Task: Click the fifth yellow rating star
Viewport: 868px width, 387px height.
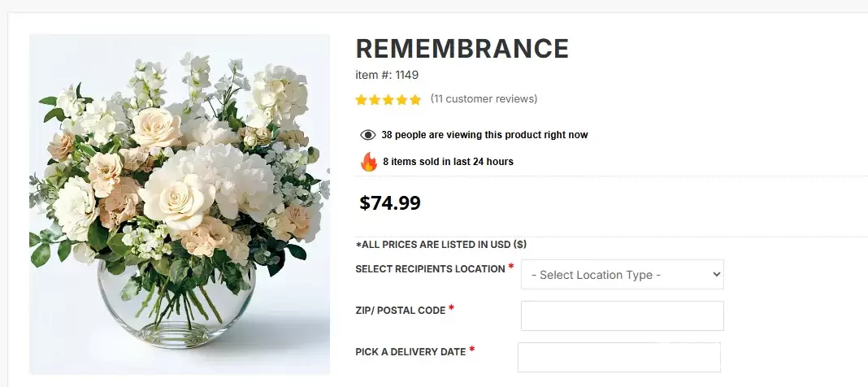Action: (x=415, y=100)
